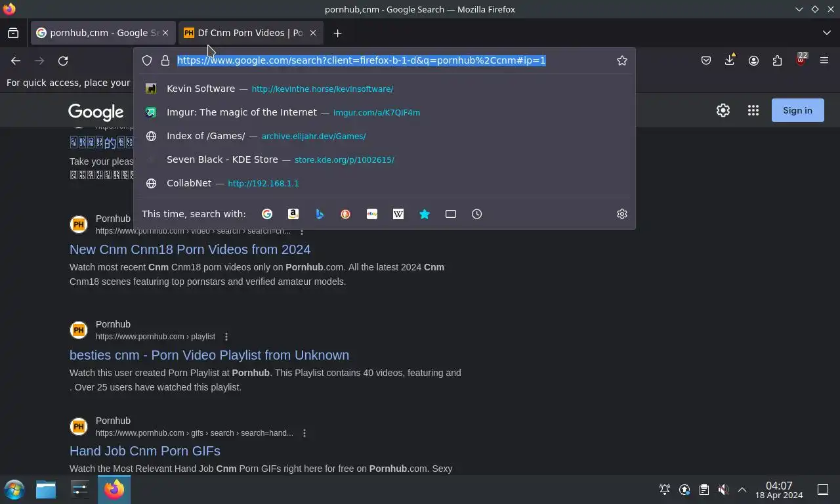The height and width of the screenshot is (504, 840).
Task: Search this time with Bing
Action: click(x=320, y=214)
